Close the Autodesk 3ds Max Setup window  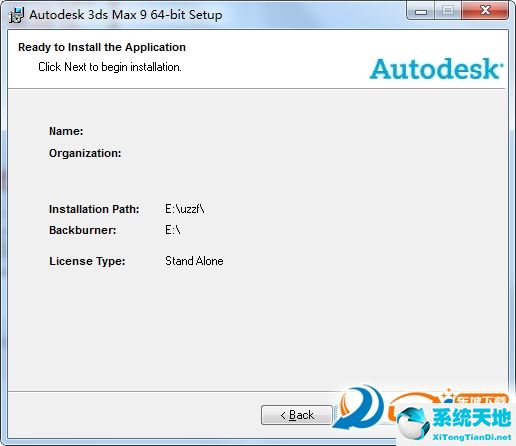[x=485, y=10]
